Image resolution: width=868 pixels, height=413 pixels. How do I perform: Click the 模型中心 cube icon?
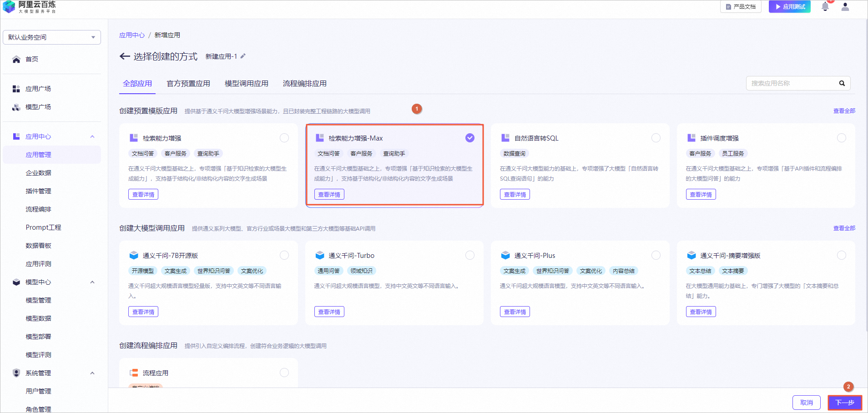pyautogui.click(x=16, y=282)
